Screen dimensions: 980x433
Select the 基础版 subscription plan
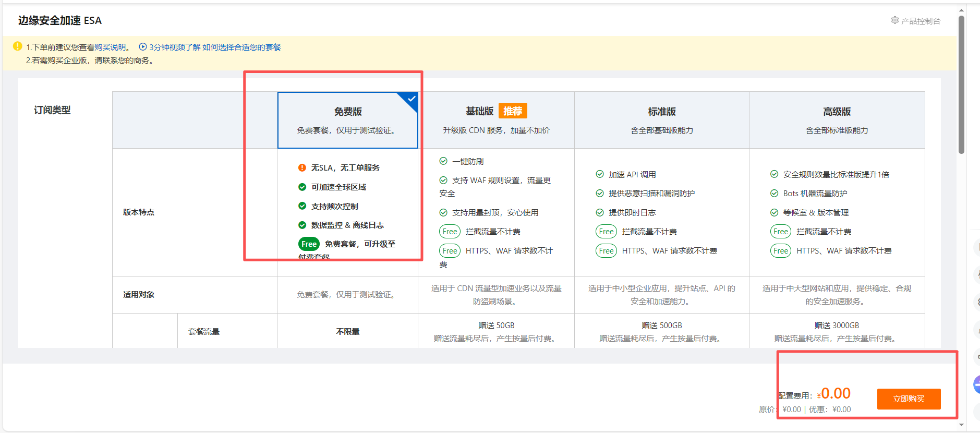(x=496, y=121)
